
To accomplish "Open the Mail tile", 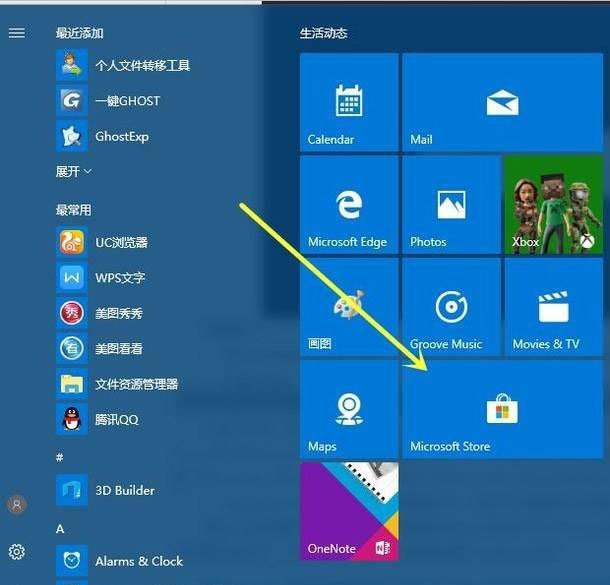I will click(x=503, y=103).
